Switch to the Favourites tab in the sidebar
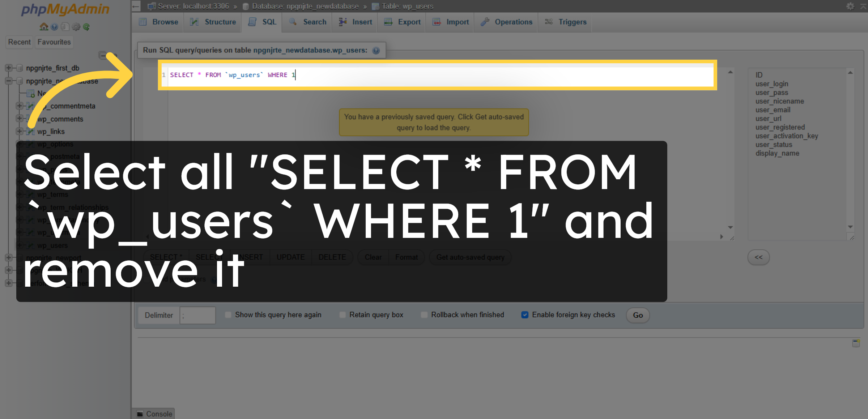The image size is (868, 419). [x=54, y=42]
